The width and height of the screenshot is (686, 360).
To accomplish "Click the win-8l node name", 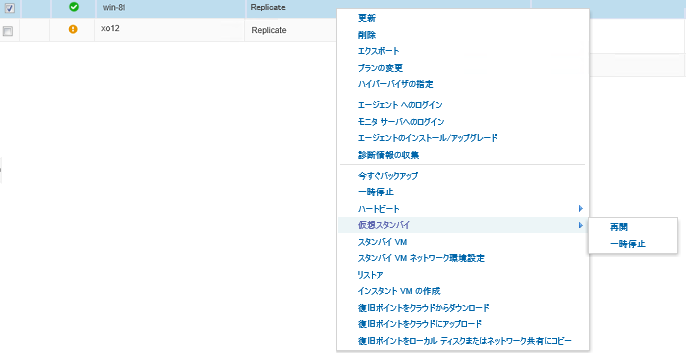I will tap(114, 7).
